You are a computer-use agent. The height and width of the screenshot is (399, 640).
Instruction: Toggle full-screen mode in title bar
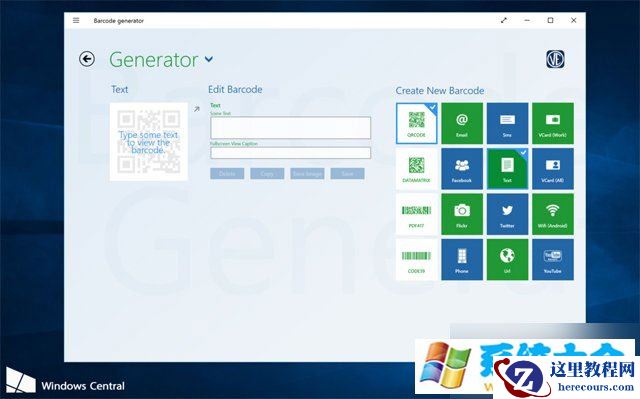click(x=504, y=20)
